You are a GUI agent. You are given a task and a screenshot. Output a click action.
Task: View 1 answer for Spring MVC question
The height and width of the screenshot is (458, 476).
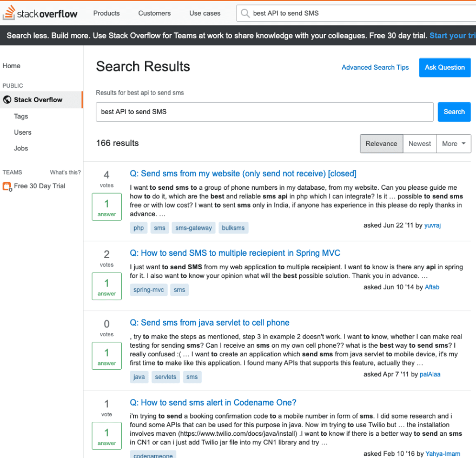pos(107,286)
